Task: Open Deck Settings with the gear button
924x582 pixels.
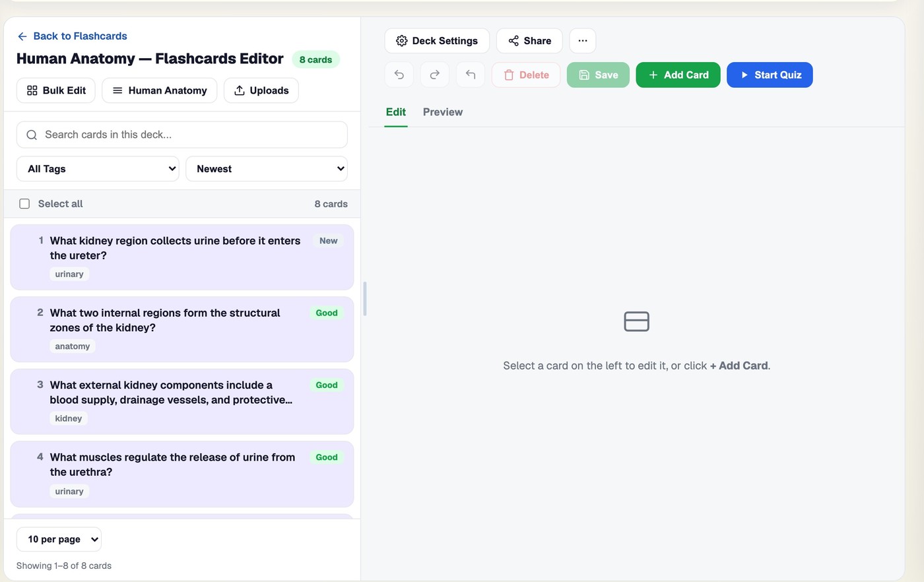Action: pyautogui.click(x=437, y=41)
